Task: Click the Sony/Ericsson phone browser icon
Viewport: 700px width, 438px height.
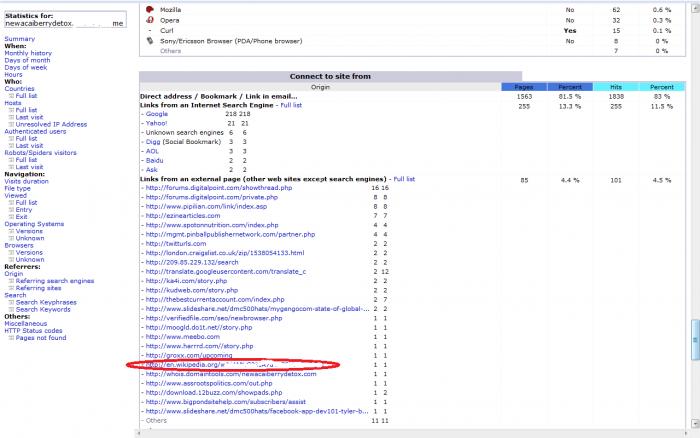Action: [151, 41]
